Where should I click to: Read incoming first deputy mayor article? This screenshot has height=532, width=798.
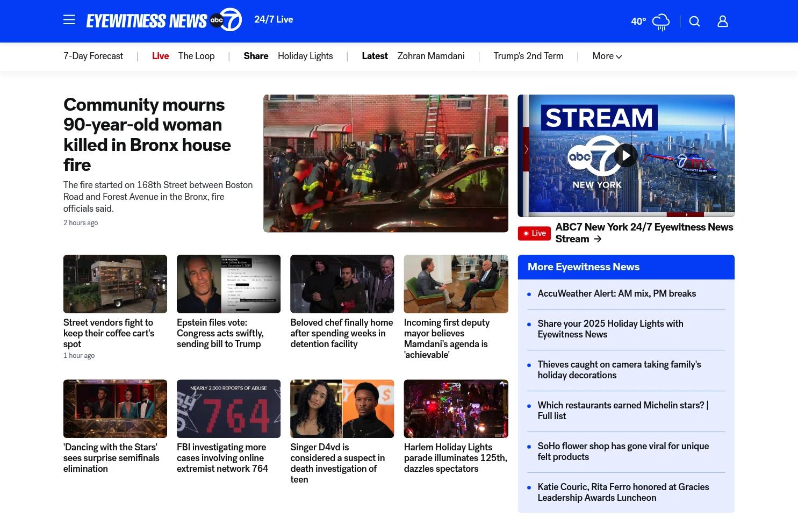447,339
